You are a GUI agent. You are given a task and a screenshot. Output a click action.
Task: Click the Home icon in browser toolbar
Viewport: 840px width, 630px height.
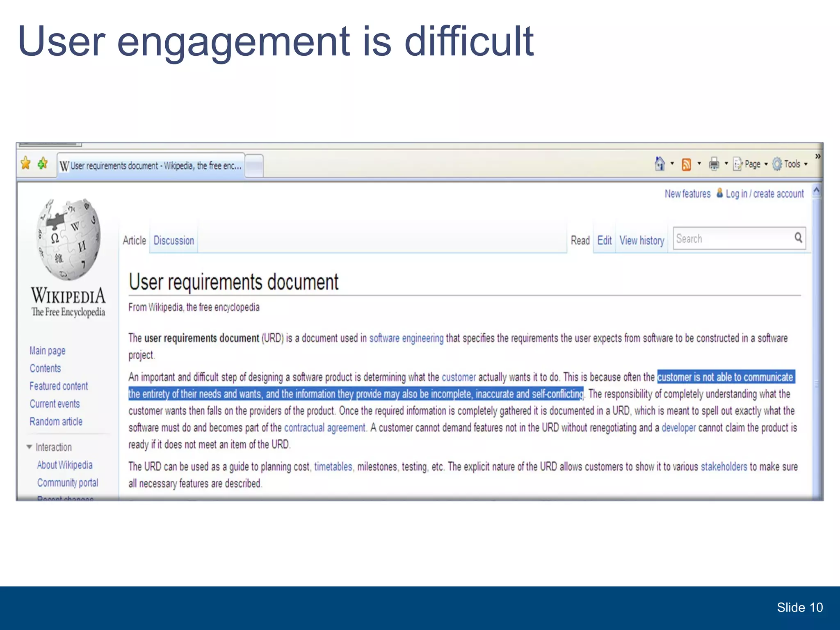660,164
